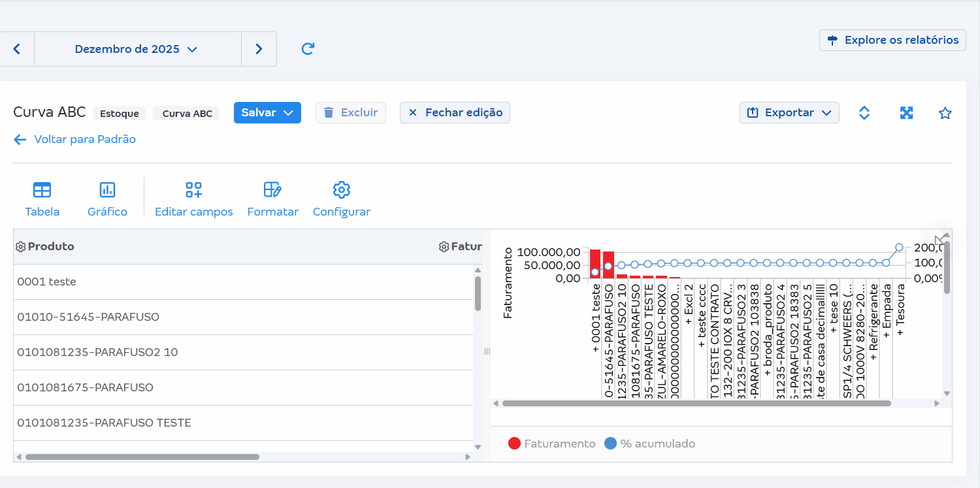Open the Salvar dropdown options

click(x=267, y=112)
